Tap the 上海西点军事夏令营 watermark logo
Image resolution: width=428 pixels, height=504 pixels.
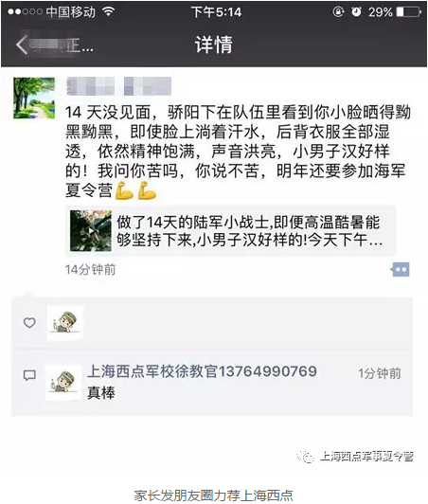tap(355, 457)
